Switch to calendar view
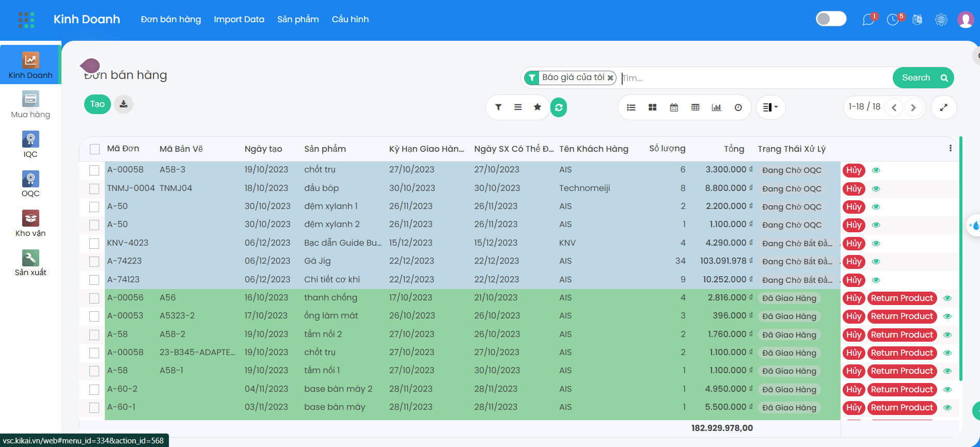The width and height of the screenshot is (980, 447). coord(674,107)
